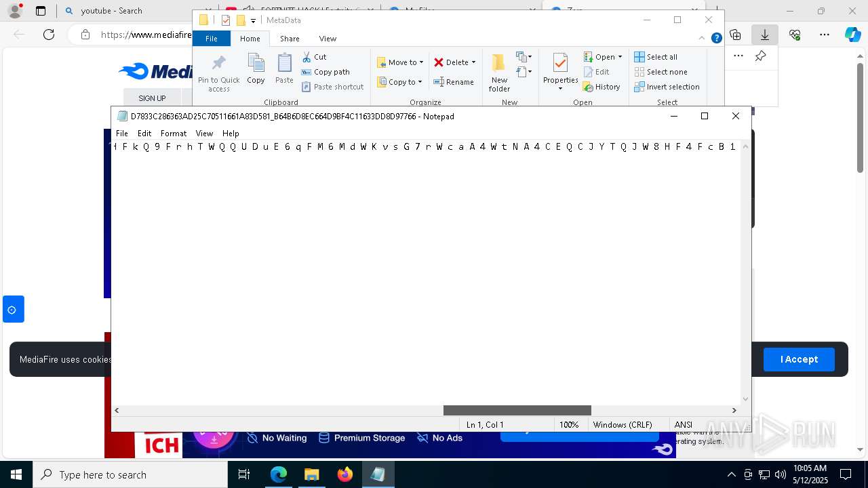
Task: Click History in the Open group
Action: pos(601,87)
